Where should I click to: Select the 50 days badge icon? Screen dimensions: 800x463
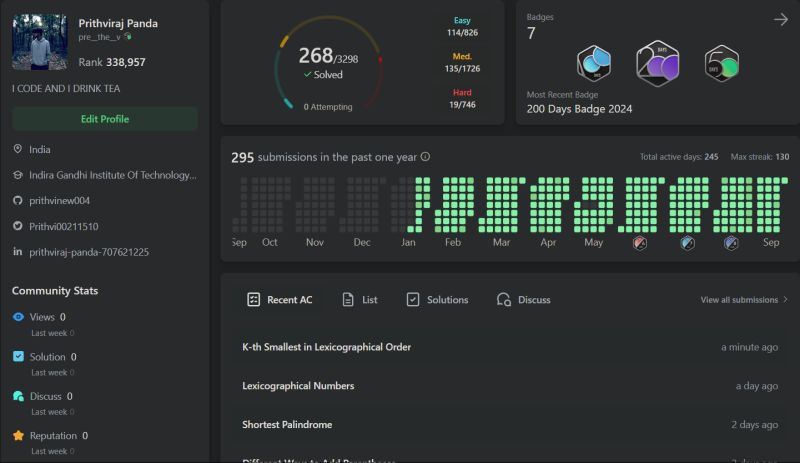coord(721,64)
